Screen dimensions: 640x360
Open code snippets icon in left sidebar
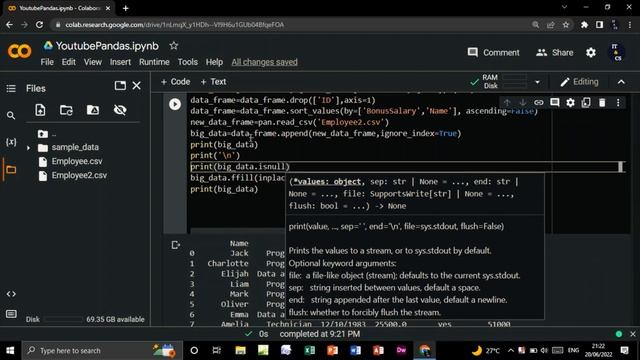(x=11, y=294)
